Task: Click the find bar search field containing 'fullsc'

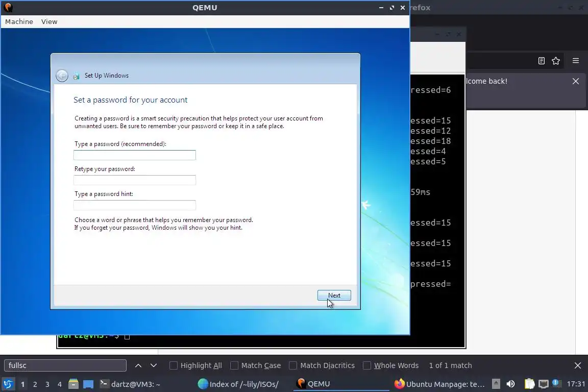Action: (65, 365)
